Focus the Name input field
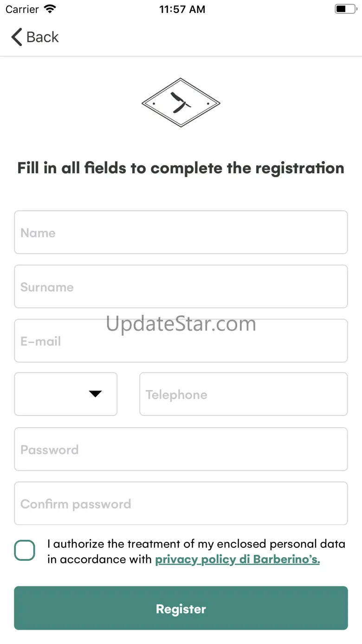The width and height of the screenshot is (362, 644). pos(181,233)
